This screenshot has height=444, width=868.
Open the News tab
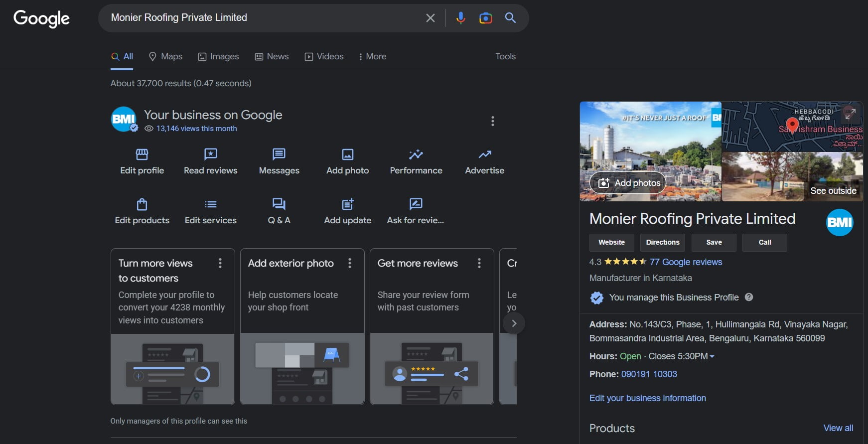[272, 57]
